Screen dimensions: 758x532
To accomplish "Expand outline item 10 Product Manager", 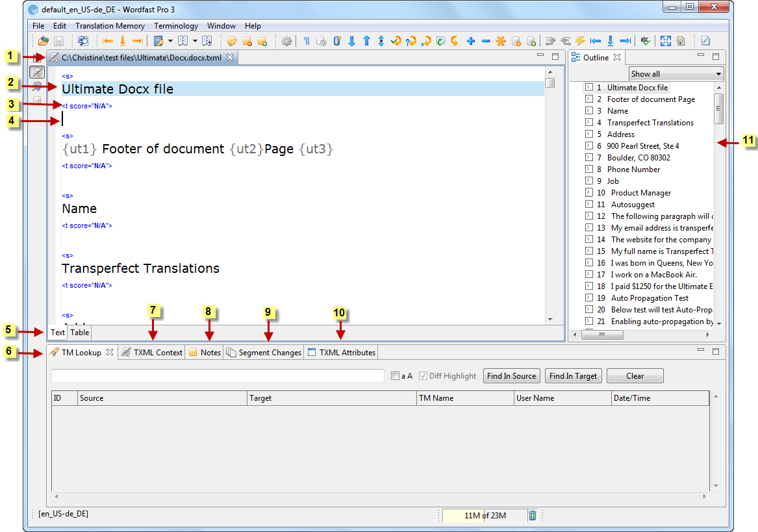I will [x=589, y=192].
